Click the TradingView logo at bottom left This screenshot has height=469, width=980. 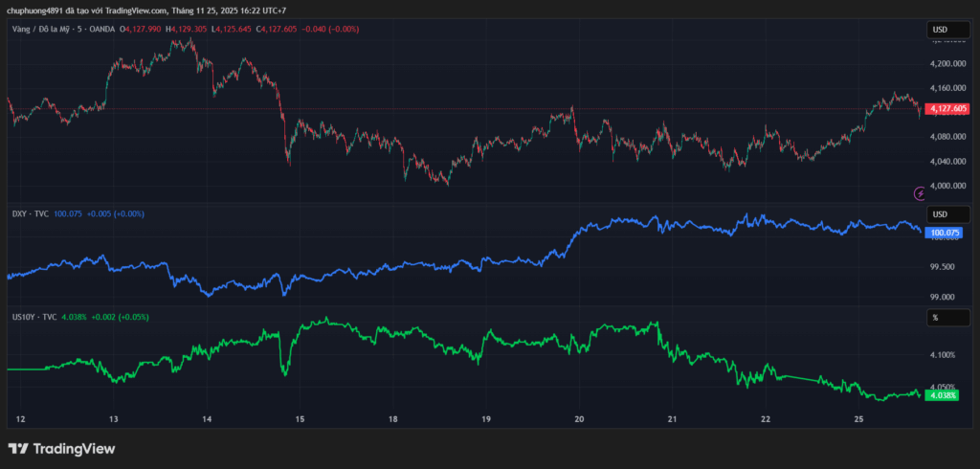(x=61, y=449)
